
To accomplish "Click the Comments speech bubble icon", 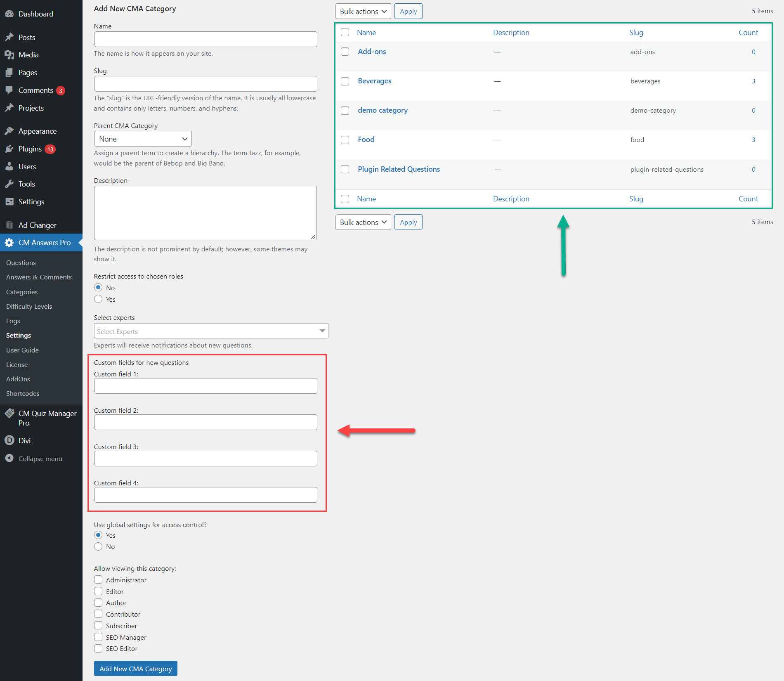I will click(x=9, y=90).
